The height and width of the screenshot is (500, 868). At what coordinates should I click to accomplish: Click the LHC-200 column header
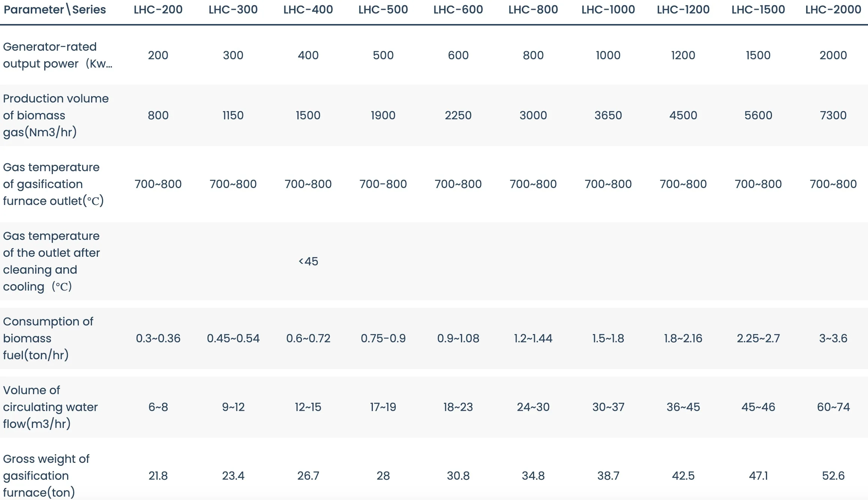158,9
